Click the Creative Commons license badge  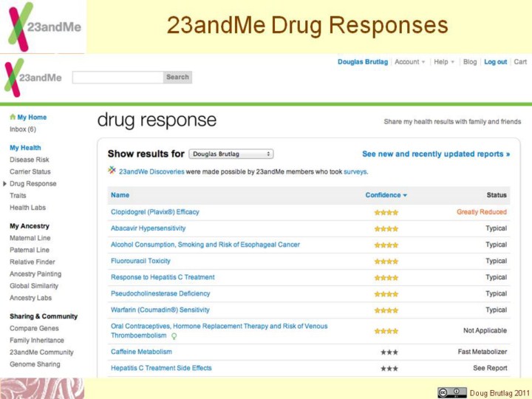[452, 392]
